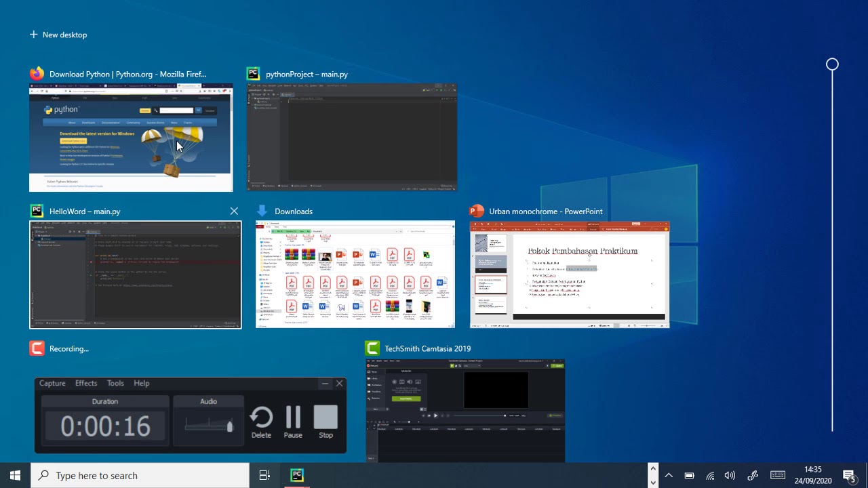Viewport: 868px width, 488px height.
Task: Click the green Camtasia logo beside TechSmith Camtasia 2019
Action: pyautogui.click(x=372, y=348)
